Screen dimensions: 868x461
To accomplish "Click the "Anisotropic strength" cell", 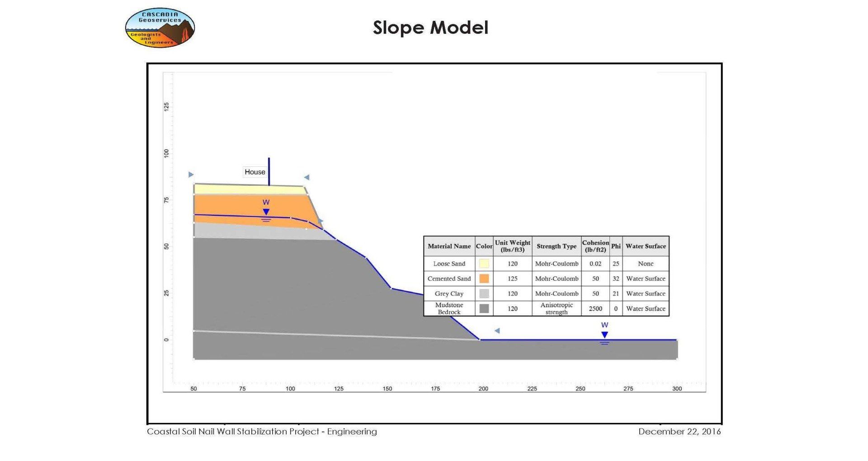I will pyautogui.click(x=557, y=308).
